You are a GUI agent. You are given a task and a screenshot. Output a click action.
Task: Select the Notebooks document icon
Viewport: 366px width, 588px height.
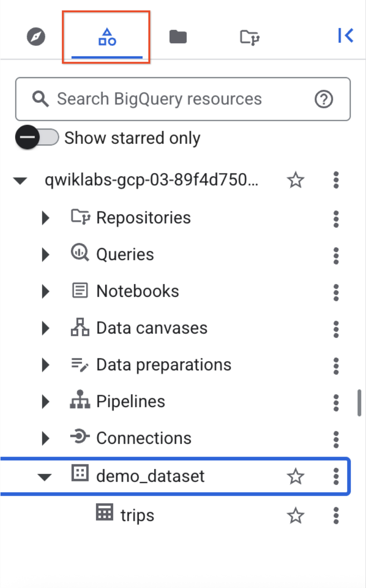pos(79,291)
